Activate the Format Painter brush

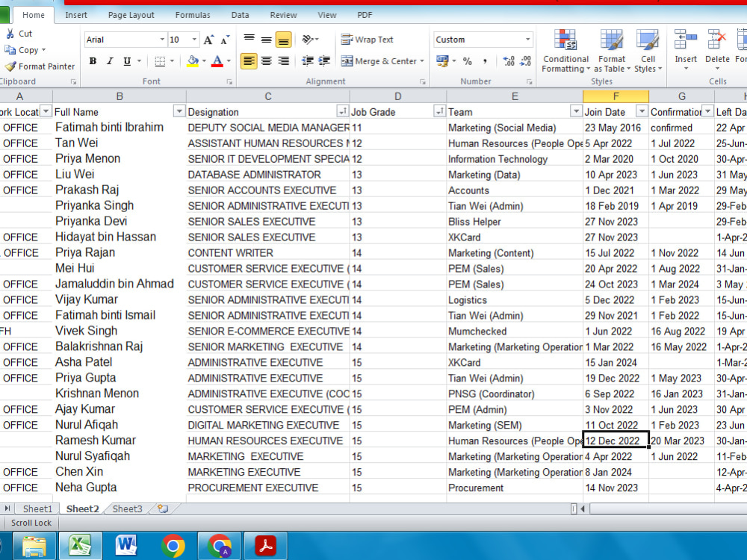pyautogui.click(x=10, y=66)
